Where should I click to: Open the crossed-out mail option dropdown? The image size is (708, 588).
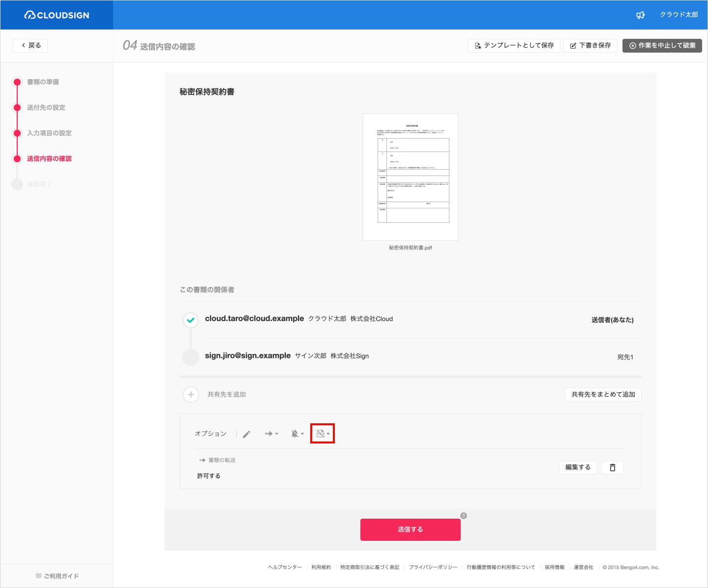tap(323, 434)
